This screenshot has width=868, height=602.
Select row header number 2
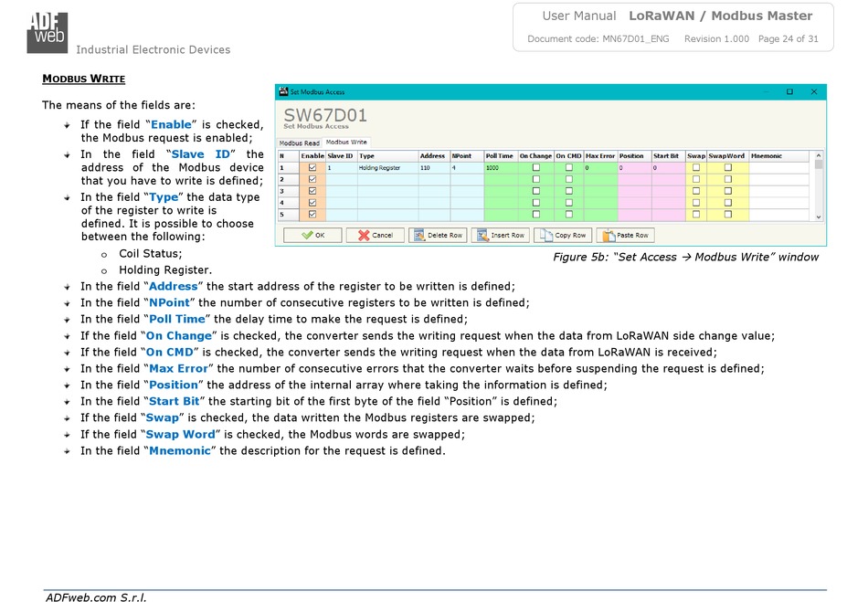(x=288, y=179)
